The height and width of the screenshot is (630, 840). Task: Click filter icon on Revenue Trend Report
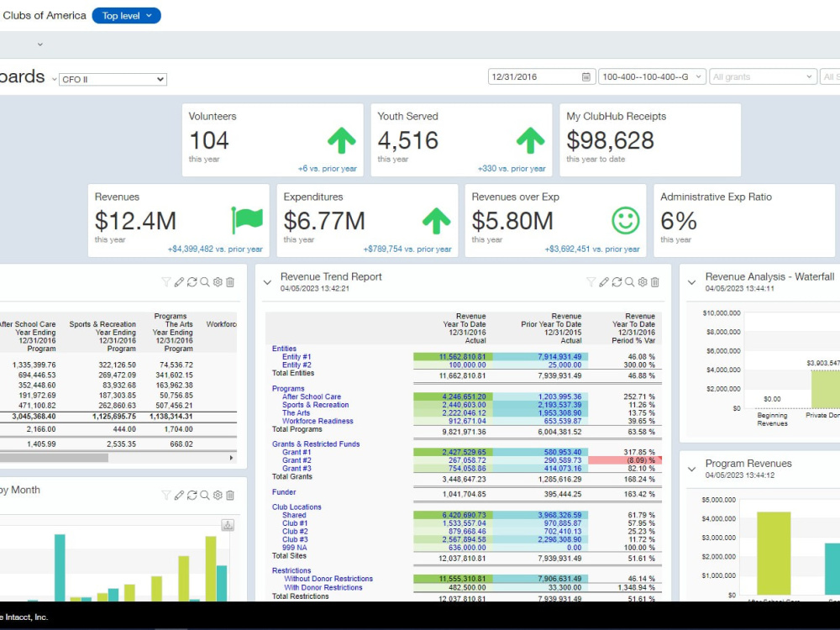591,281
